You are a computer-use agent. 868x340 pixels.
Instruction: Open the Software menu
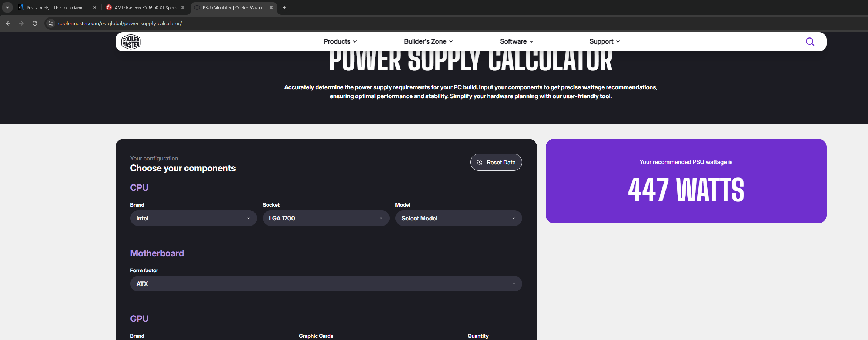click(x=517, y=41)
